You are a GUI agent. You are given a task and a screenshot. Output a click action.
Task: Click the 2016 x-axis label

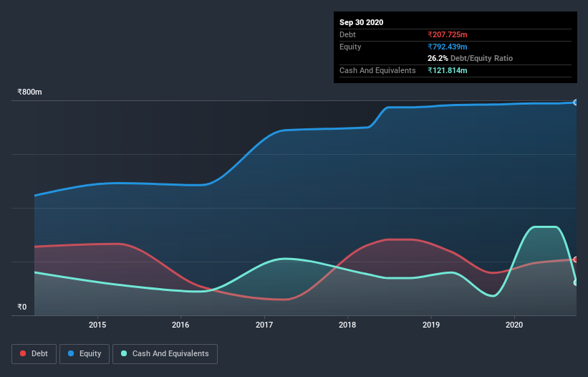tap(180, 325)
